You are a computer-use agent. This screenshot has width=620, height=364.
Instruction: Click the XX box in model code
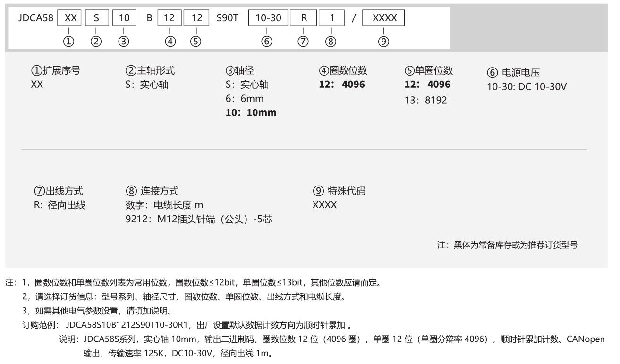[69, 19]
